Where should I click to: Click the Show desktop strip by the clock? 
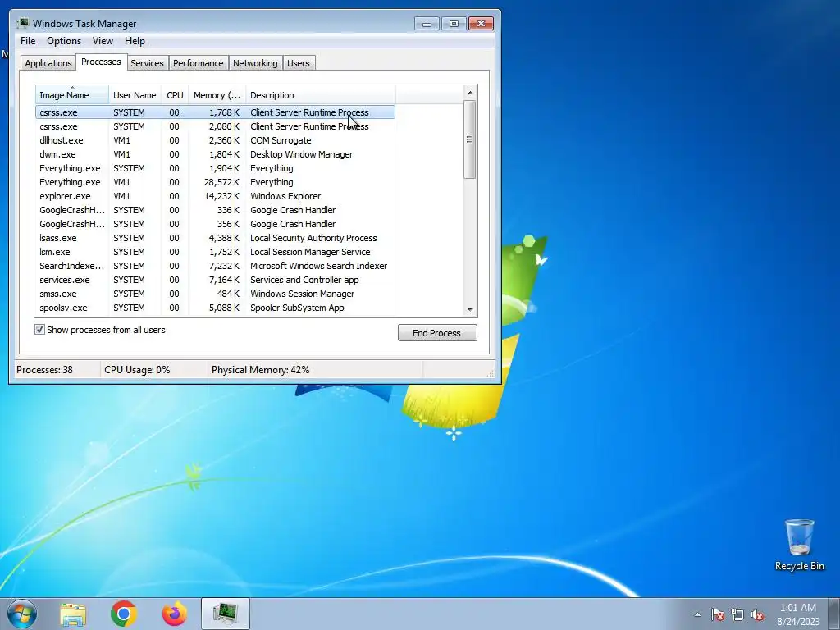tap(834, 614)
